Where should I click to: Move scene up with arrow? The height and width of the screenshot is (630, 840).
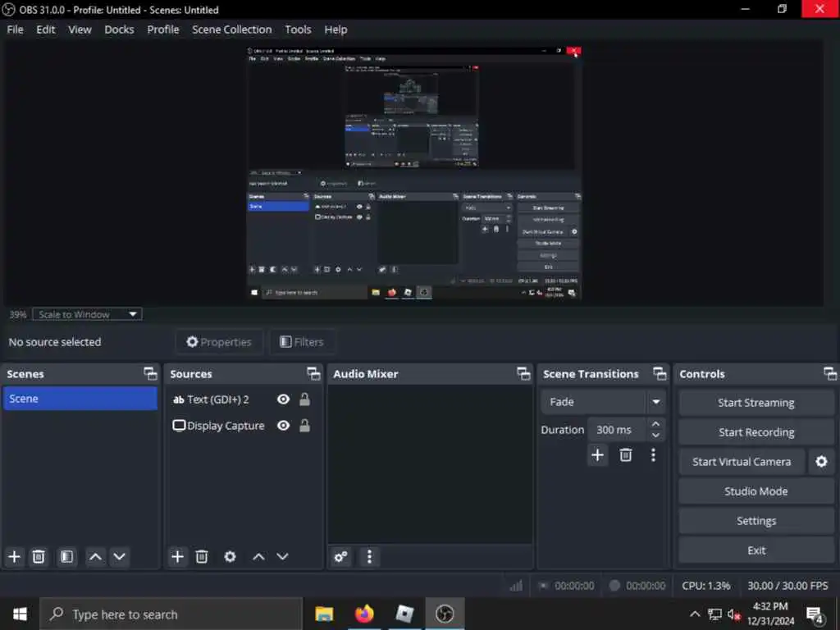[95, 557]
